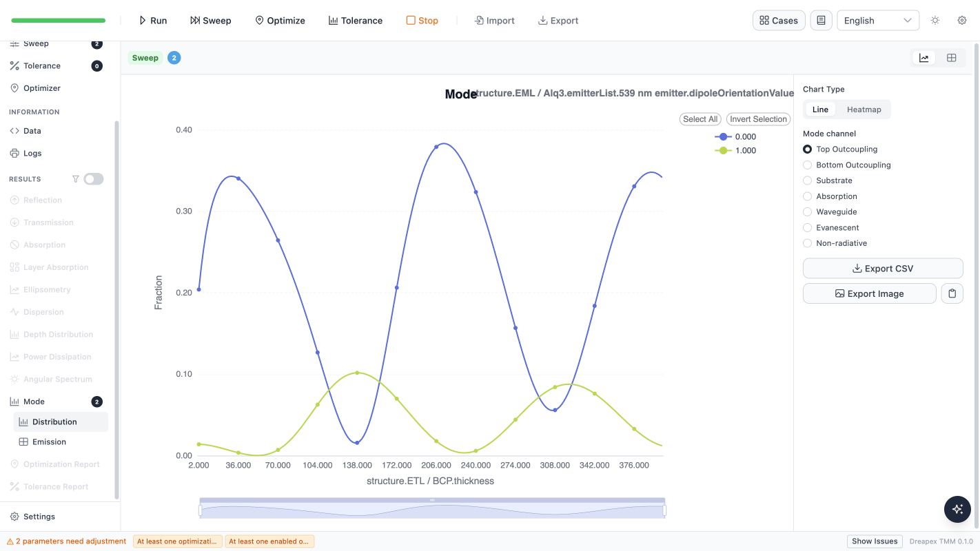This screenshot has width=980, height=551.
Task: Click the green data point at 138.000
Action: coord(357,373)
